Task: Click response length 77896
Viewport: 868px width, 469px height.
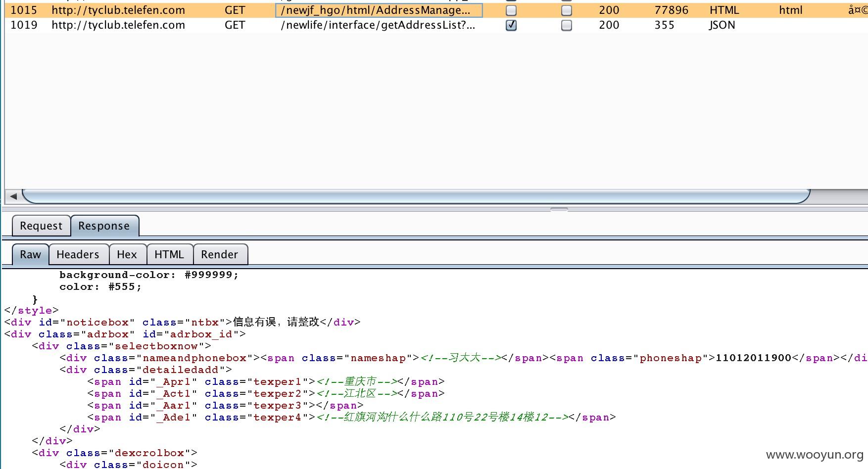Action: (671, 10)
